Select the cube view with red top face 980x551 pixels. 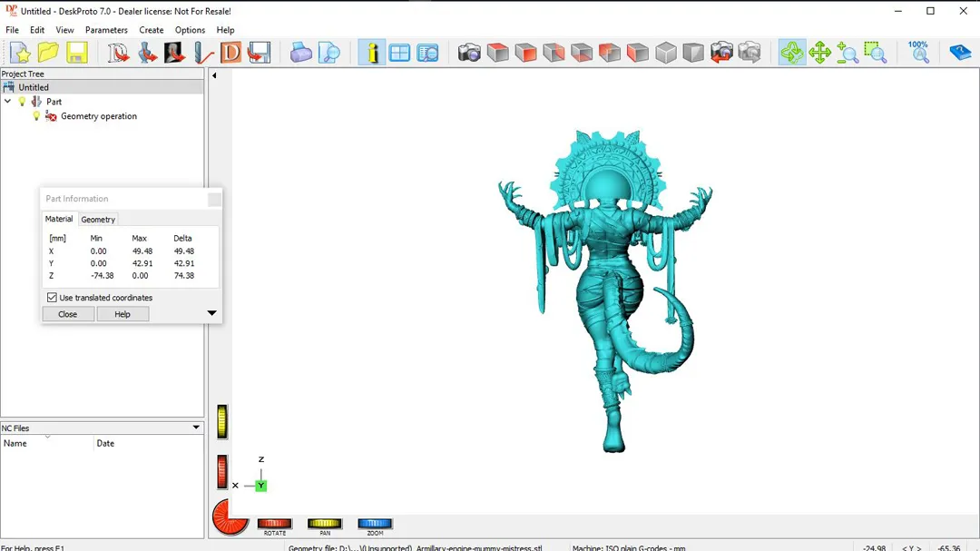coord(497,54)
